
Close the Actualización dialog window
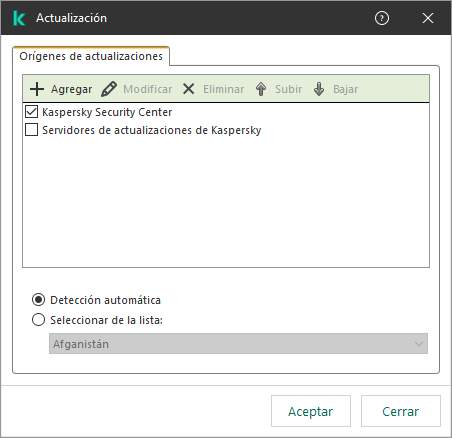point(428,18)
